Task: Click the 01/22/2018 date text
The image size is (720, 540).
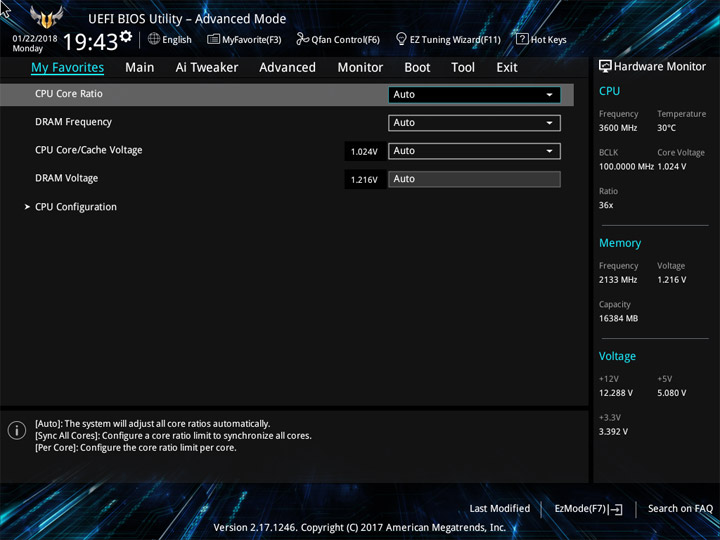Action: point(35,39)
